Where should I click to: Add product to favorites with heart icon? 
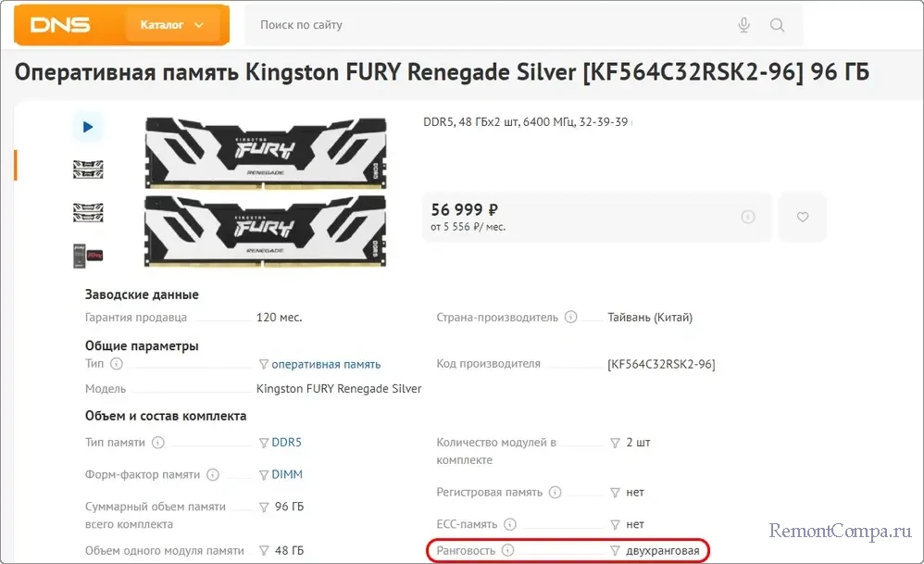803,217
